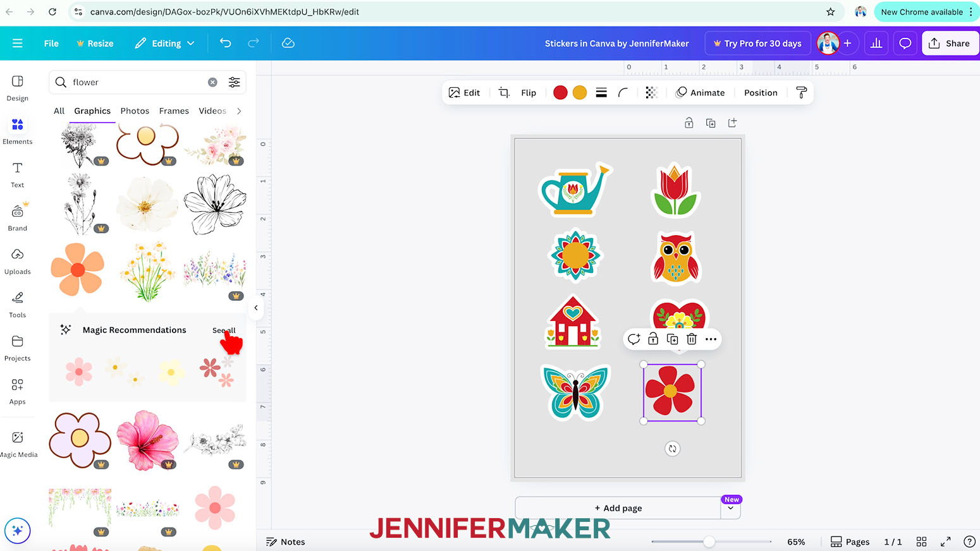980x551 pixels.
Task: Expand Add page options dropdown arrow
Action: click(731, 508)
